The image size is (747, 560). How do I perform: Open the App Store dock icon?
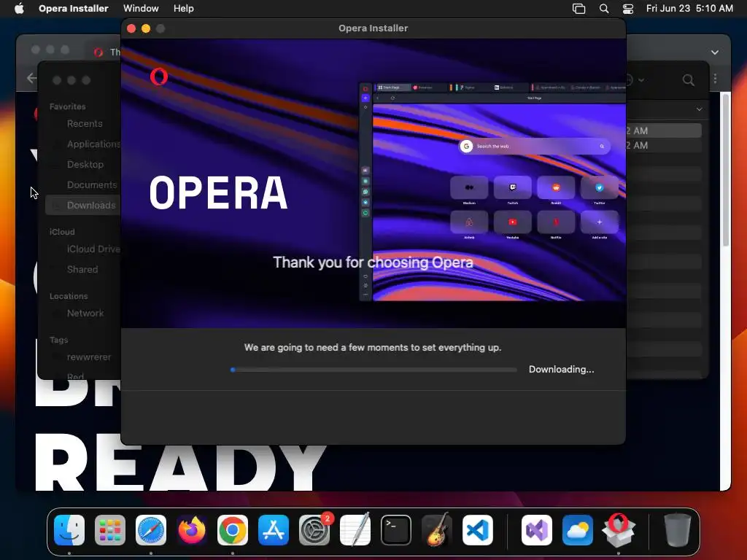tap(274, 530)
